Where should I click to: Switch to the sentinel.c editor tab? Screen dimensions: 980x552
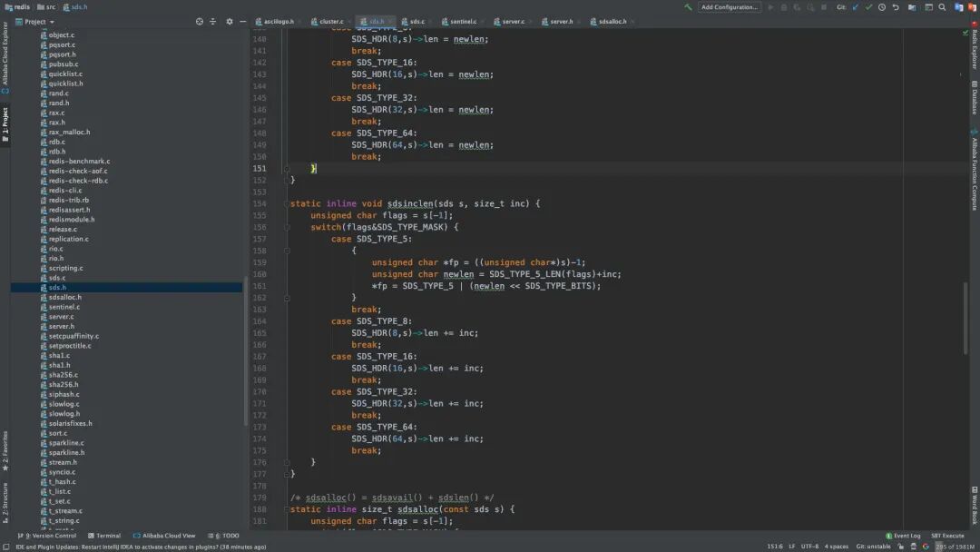[463, 21]
